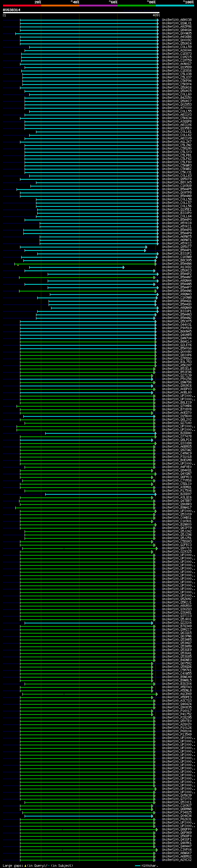This screenshot has width=197, height=868.
Task: Click the cyan ~100% identity legend segment
Action: pyautogui.click(x=175, y=6)
